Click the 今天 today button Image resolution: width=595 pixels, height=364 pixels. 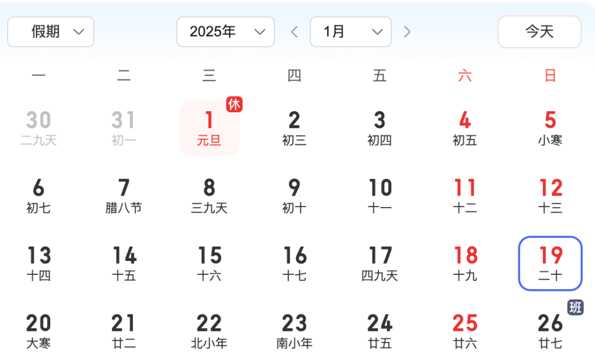coord(539,31)
